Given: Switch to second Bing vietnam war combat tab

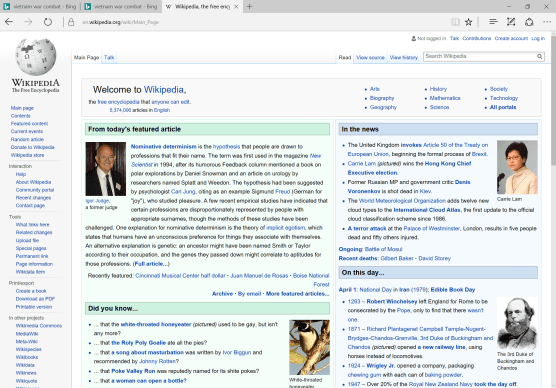Looking at the screenshot, I should [x=121, y=6].
